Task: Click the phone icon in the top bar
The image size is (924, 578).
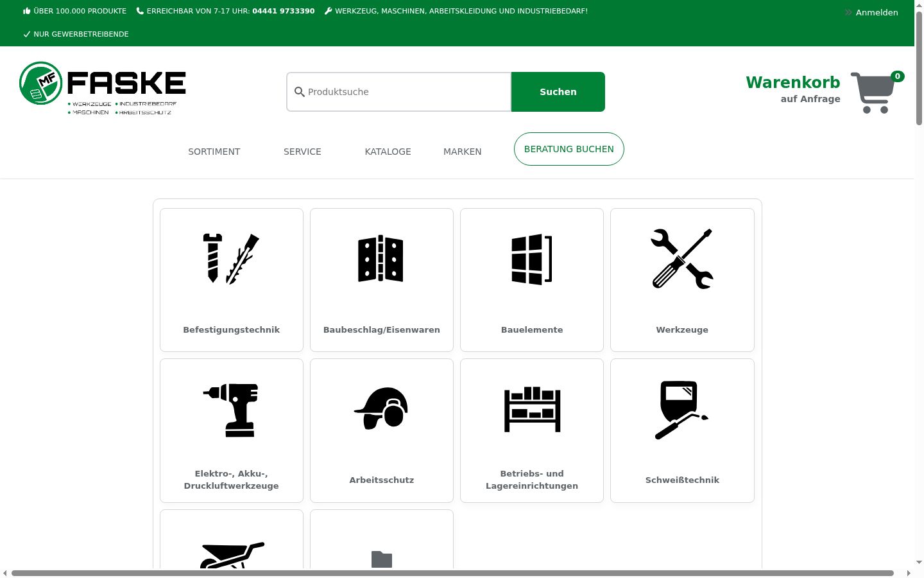Action: [140, 11]
